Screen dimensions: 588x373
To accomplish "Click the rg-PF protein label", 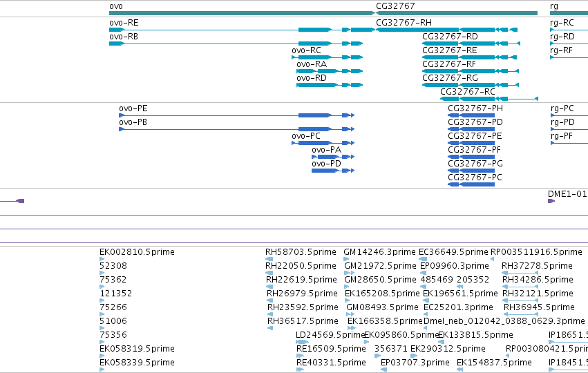I will click(x=561, y=136).
